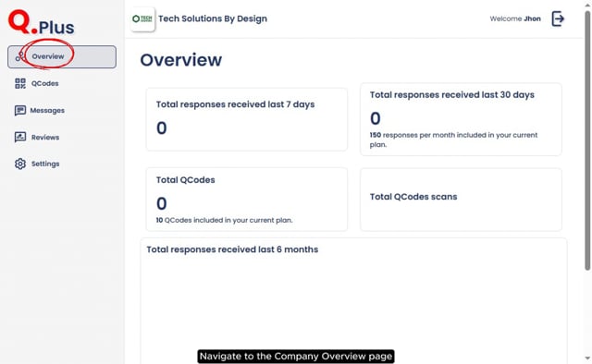592x364 pixels.
Task: Click the vertical page scrollbar thumb
Action: pos(587,140)
